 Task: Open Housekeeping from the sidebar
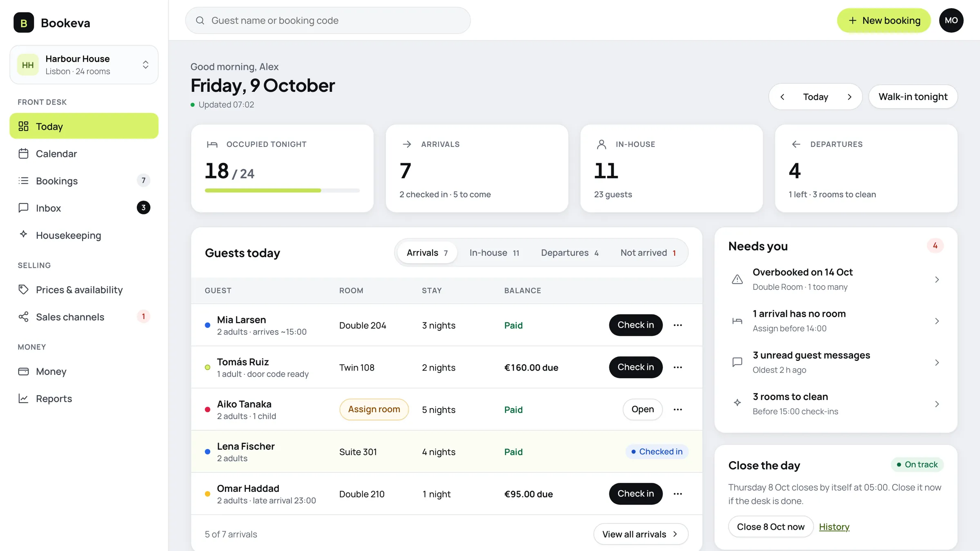[84, 235]
